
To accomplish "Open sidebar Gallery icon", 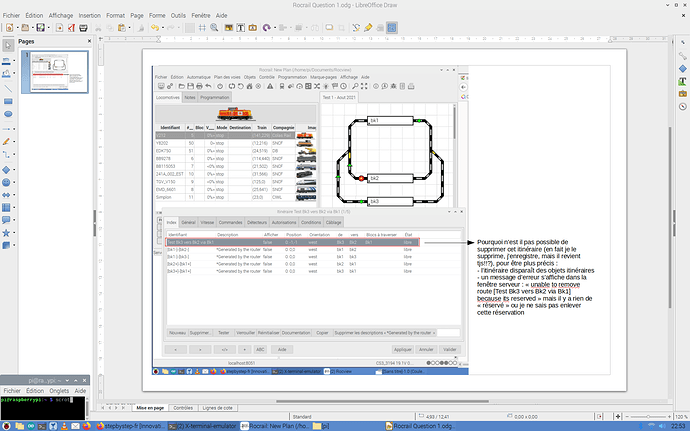I will click(683, 94).
